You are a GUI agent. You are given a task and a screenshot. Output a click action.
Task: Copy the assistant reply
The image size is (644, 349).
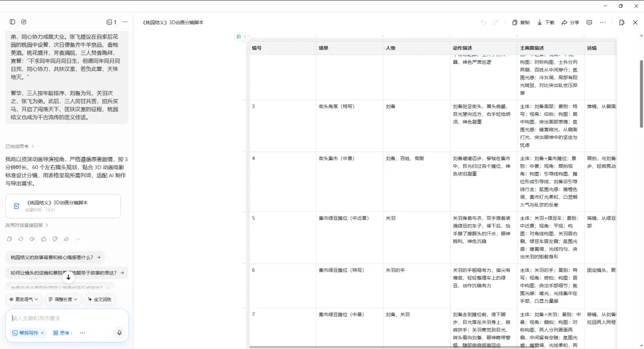10,239
